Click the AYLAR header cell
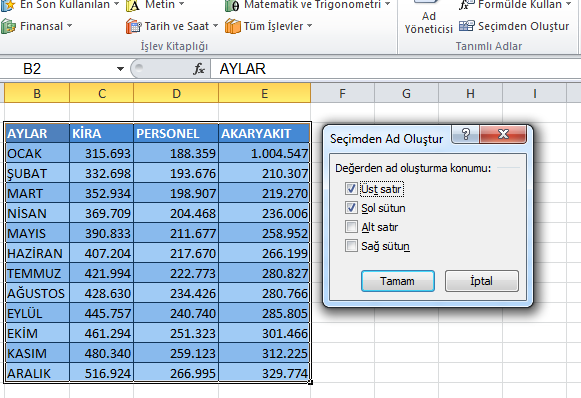Image resolution: width=581 pixels, height=398 pixels. coord(37,133)
